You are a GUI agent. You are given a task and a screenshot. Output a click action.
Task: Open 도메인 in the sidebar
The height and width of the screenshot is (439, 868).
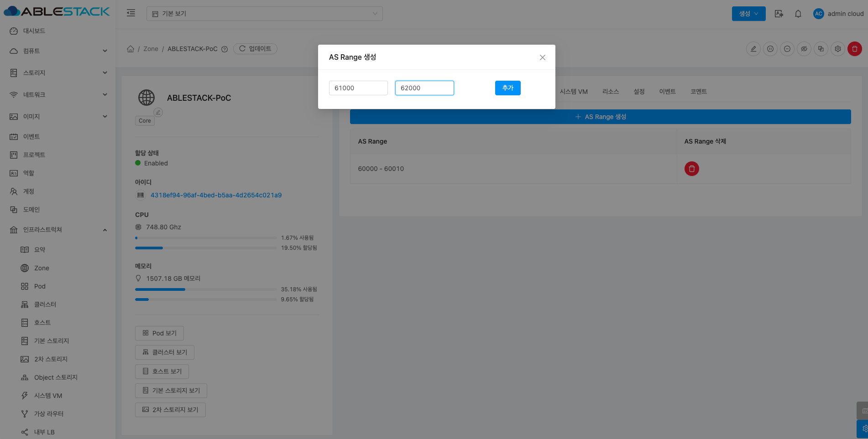[x=58, y=210]
